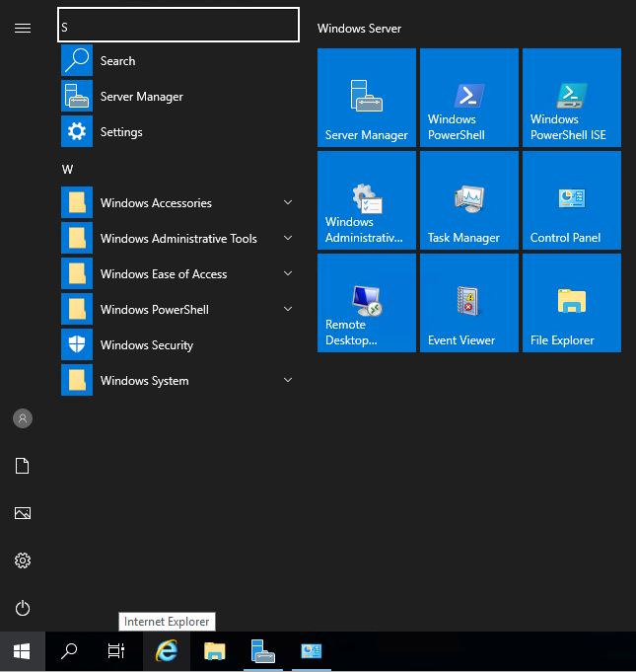Click the Windows Server tile group title

(x=359, y=29)
